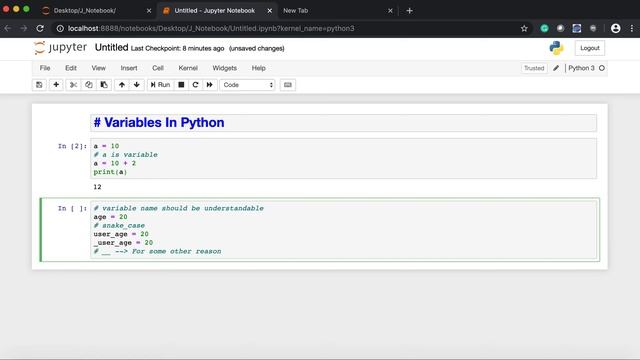Click the Python 3 kernel name

581,68
